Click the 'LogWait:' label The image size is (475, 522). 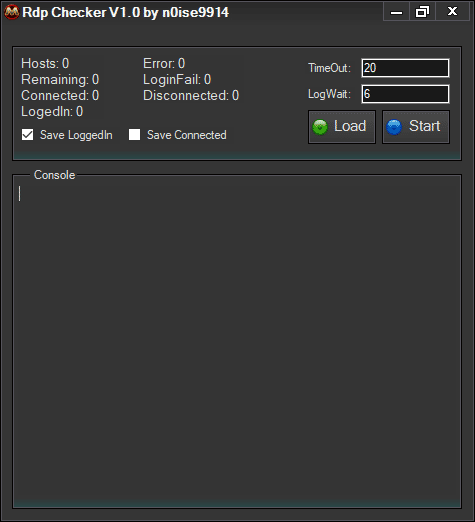coord(329,94)
